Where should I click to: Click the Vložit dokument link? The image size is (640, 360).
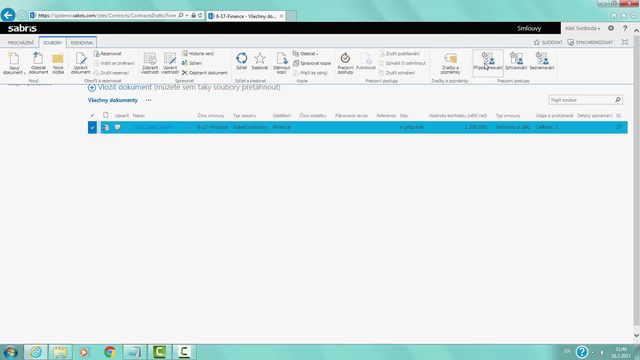(124, 87)
